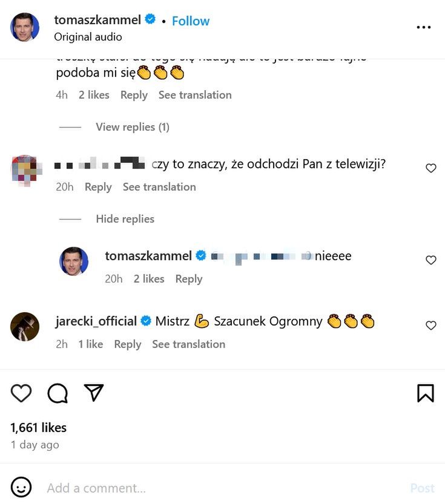Share the post via paper plane icon
Viewport: 445px width, 504px height.
tap(93, 393)
